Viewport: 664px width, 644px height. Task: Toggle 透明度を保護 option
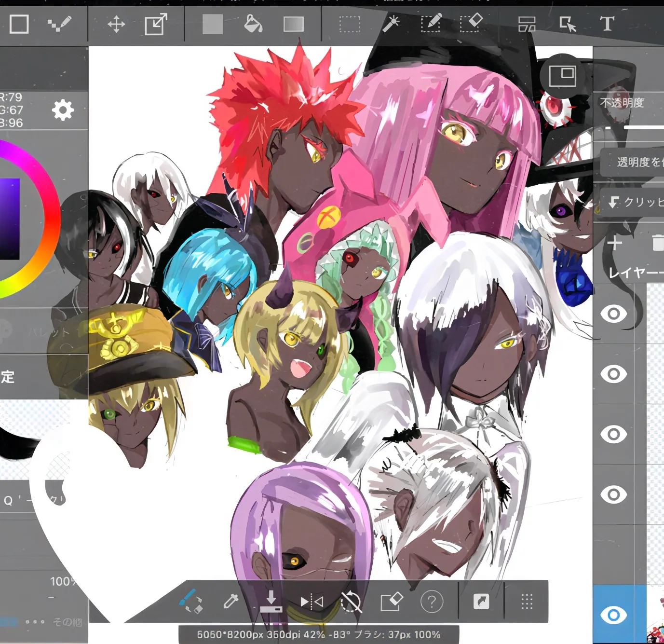tap(632, 162)
